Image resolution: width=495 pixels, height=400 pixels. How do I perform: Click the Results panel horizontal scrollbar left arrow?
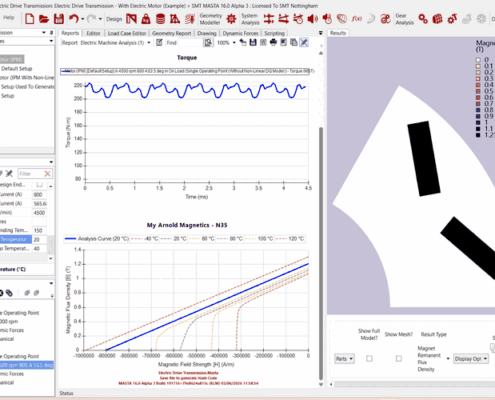tap(331, 384)
